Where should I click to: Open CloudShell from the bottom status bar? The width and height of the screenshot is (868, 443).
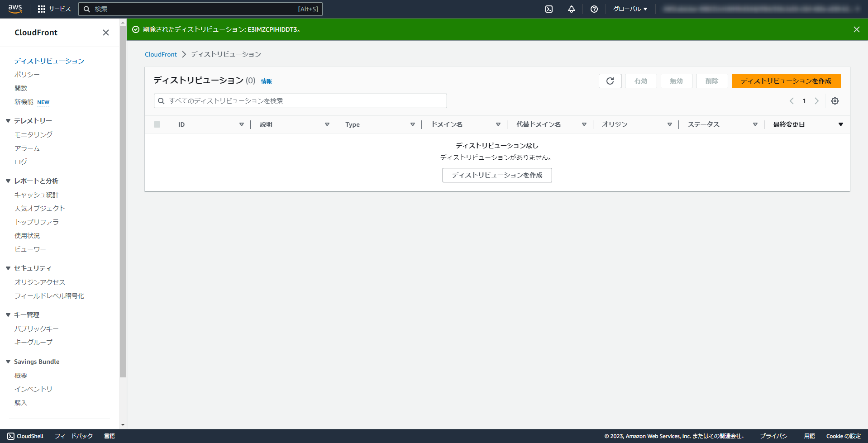pos(25,436)
